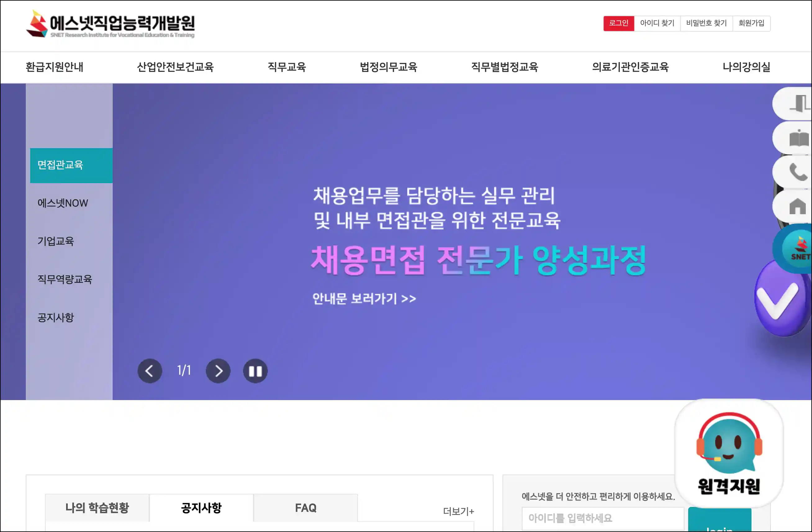Switch to the FAQ tab
Image resolution: width=812 pixels, height=532 pixels.
point(306,508)
